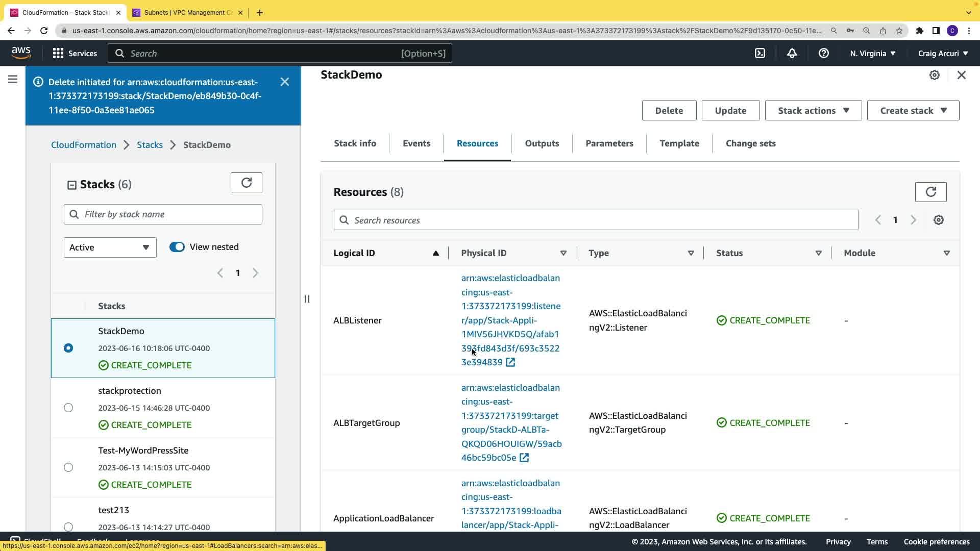Screen dimensions: 980x551
Task: Select the stackprotection stack radio button
Action: 68,408
